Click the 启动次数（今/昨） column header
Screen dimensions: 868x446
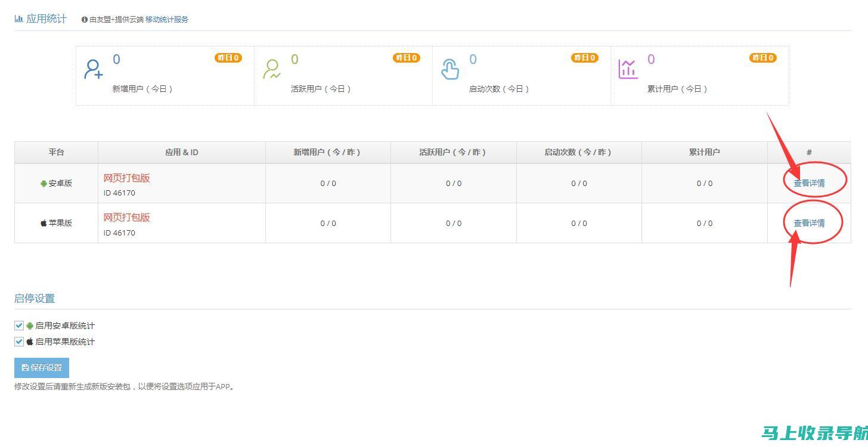579,152
